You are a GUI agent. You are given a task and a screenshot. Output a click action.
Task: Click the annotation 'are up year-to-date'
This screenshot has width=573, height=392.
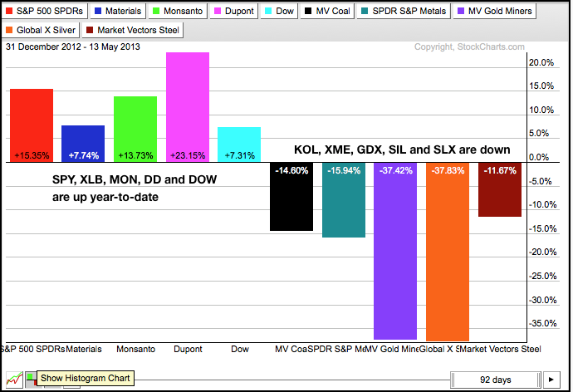105,198
